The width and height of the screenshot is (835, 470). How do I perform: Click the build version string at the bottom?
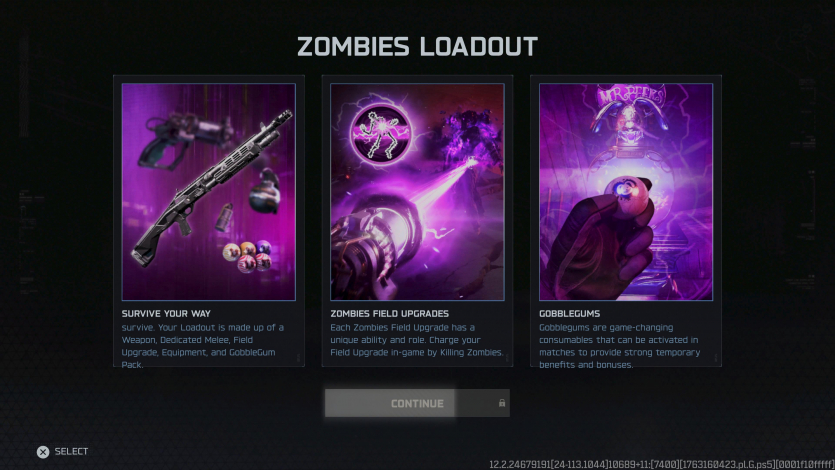661,465
